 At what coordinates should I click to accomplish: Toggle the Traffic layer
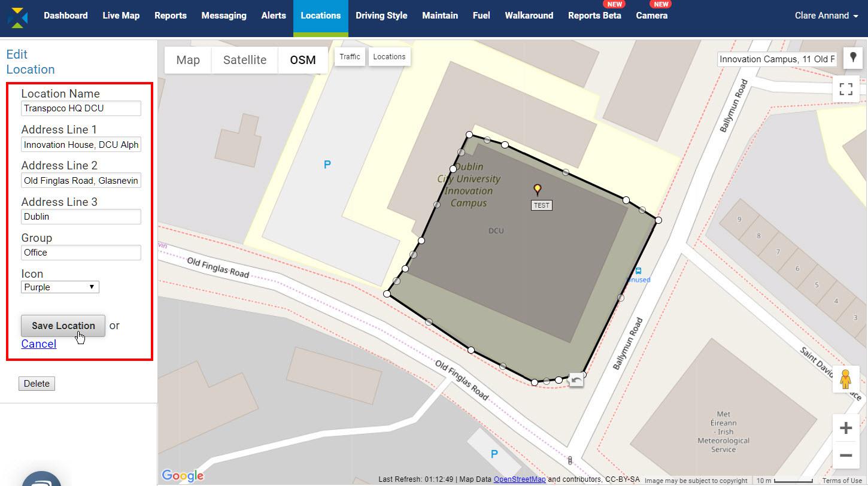(350, 57)
